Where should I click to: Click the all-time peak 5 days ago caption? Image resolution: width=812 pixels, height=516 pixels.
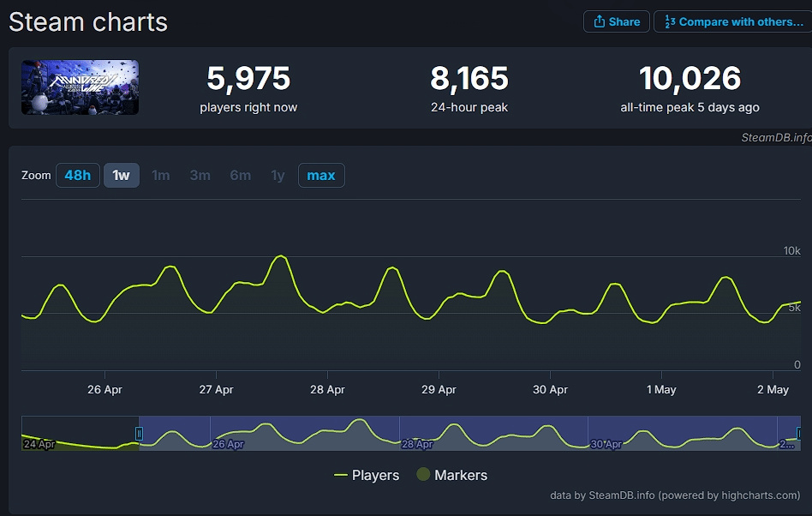tap(690, 107)
